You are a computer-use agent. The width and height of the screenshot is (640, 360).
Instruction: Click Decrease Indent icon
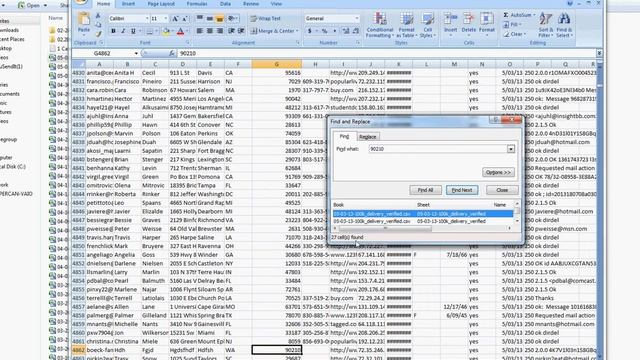point(231,31)
